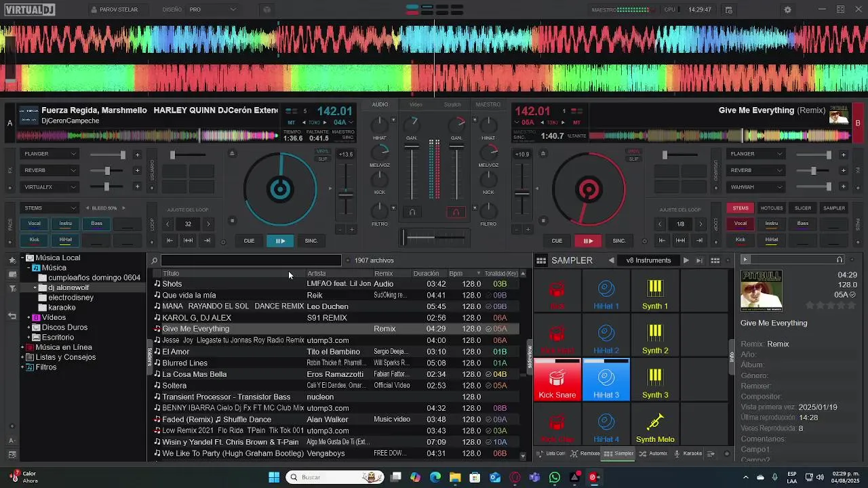Eject track from deck A
The height and width of the screenshot is (488, 868).
pyautogui.click(x=232, y=153)
